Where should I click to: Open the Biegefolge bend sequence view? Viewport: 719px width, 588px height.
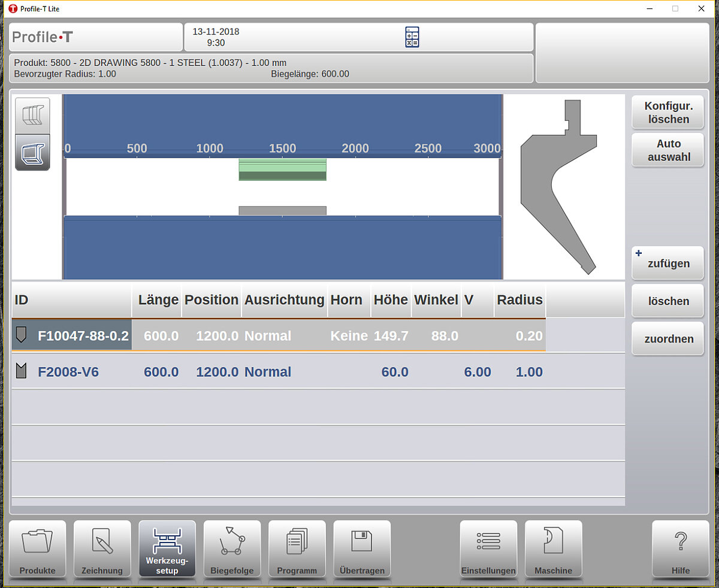[x=232, y=549]
